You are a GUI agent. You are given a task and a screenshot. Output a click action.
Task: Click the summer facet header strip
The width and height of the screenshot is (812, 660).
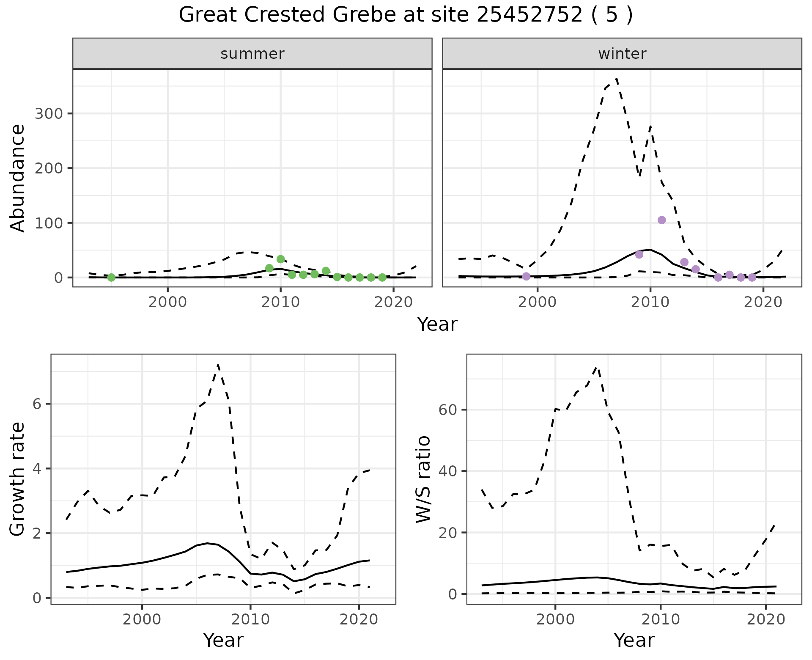(252, 54)
